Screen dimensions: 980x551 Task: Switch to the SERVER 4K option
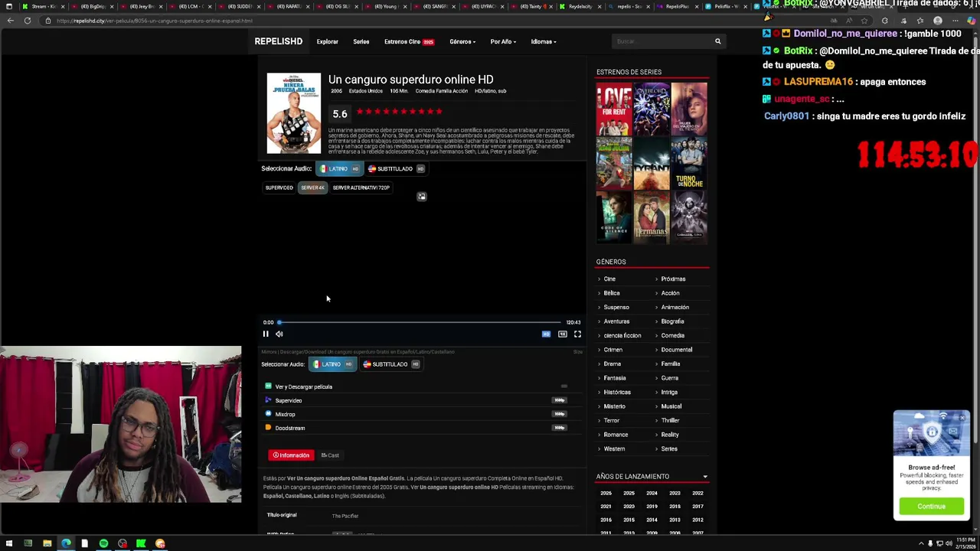[312, 187]
